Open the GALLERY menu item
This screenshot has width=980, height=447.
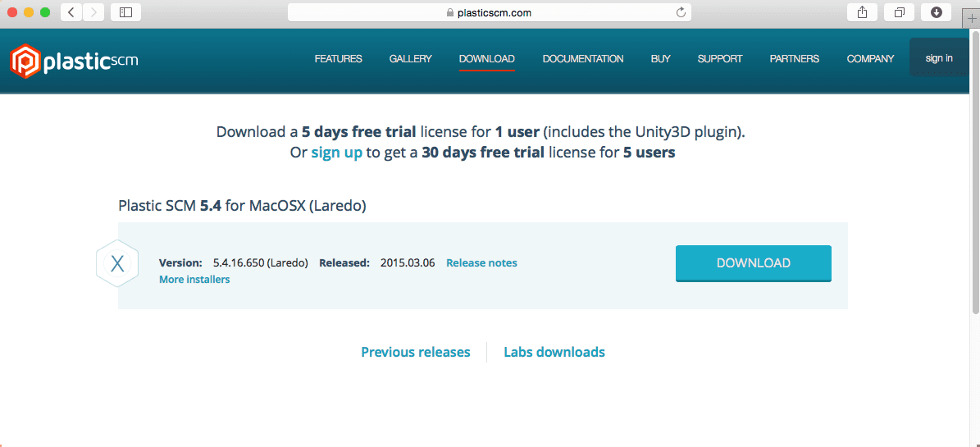(411, 59)
